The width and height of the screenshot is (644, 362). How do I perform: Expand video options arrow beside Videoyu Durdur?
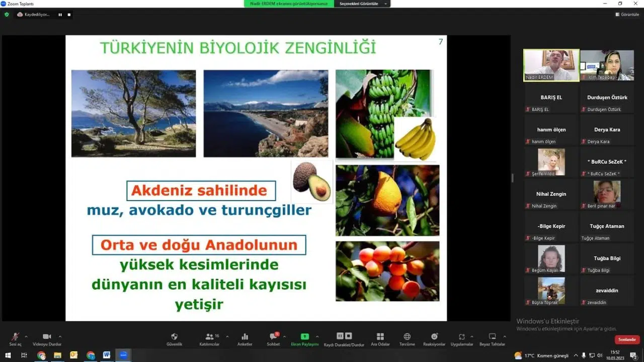pos(60,336)
